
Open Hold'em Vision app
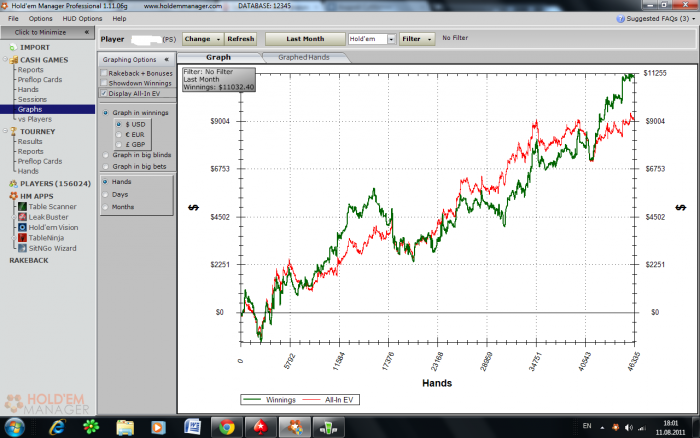click(x=48, y=227)
